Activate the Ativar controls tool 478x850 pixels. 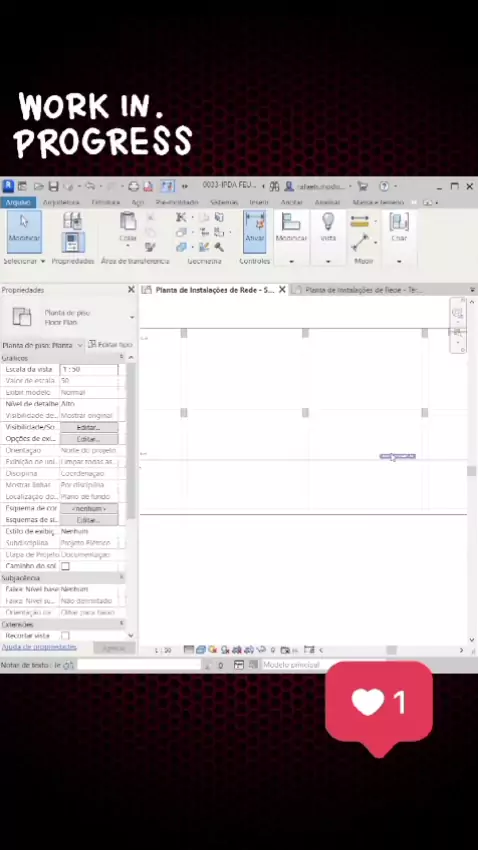point(255,231)
